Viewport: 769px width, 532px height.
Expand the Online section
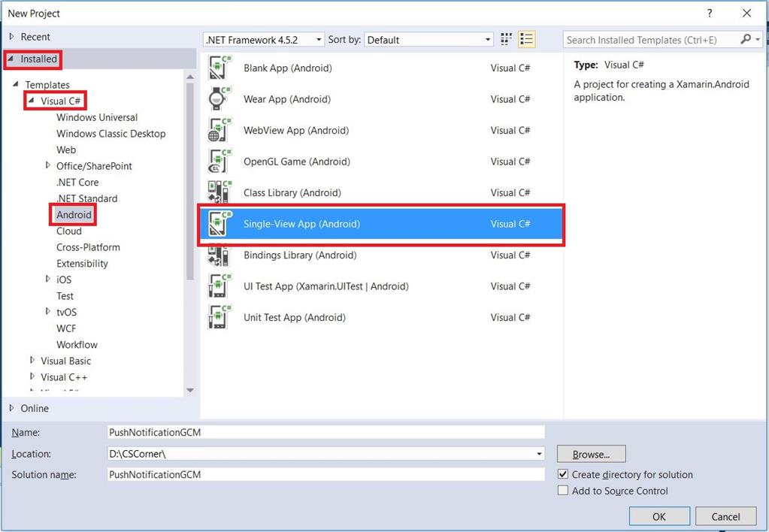click(x=12, y=408)
